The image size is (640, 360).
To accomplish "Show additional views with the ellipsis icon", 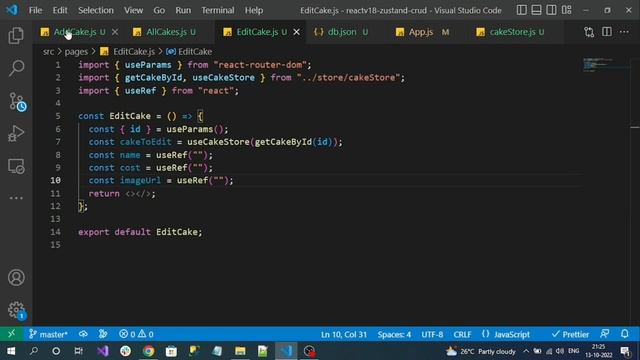I will click(x=16, y=198).
